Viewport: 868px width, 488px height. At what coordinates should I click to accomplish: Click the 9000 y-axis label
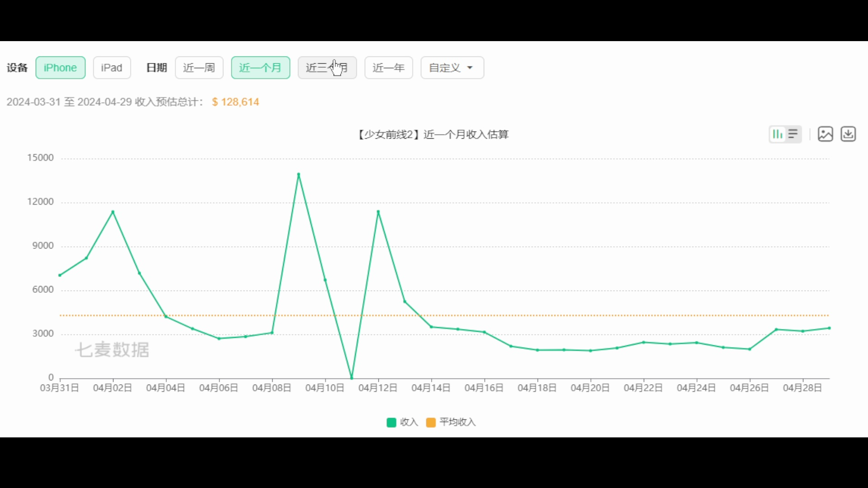(43, 246)
